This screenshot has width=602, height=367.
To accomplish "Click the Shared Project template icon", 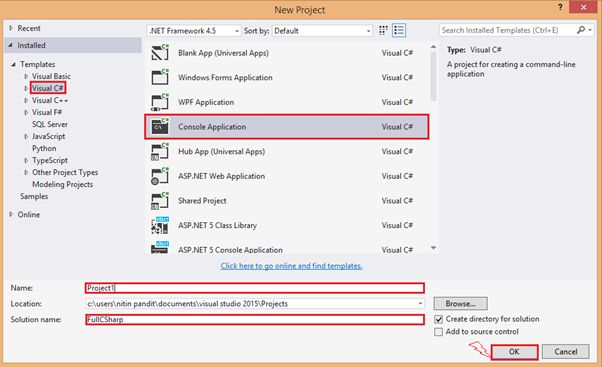I will pyautogui.click(x=160, y=200).
